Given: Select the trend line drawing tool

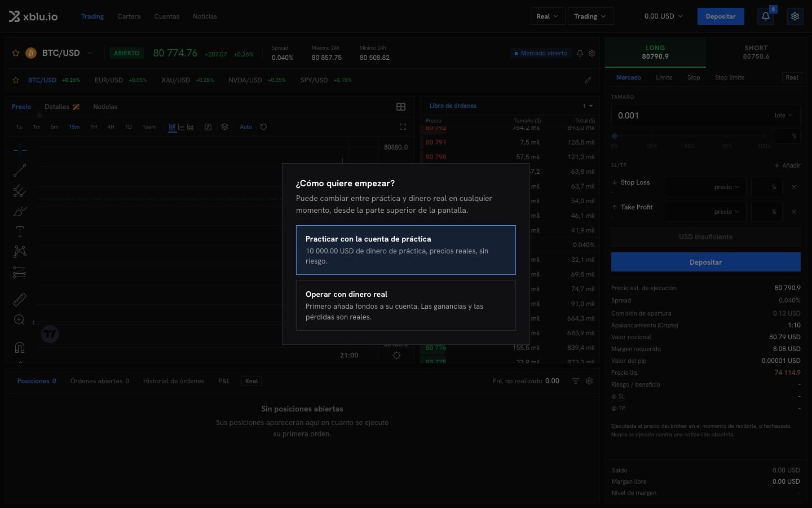Looking at the screenshot, I should click(20, 170).
